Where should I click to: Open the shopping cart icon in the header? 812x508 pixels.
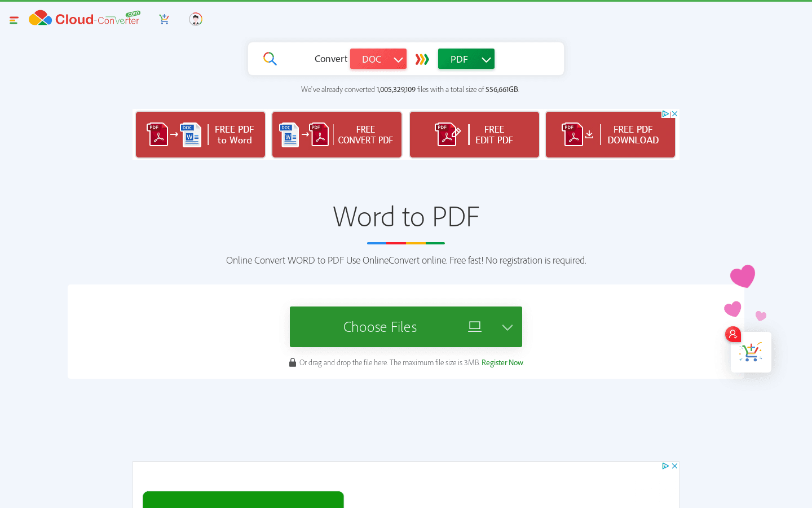164,19
